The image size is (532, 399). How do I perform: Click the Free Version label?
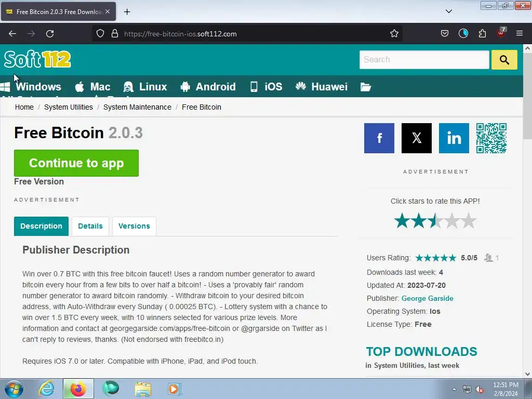(x=39, y=182)
